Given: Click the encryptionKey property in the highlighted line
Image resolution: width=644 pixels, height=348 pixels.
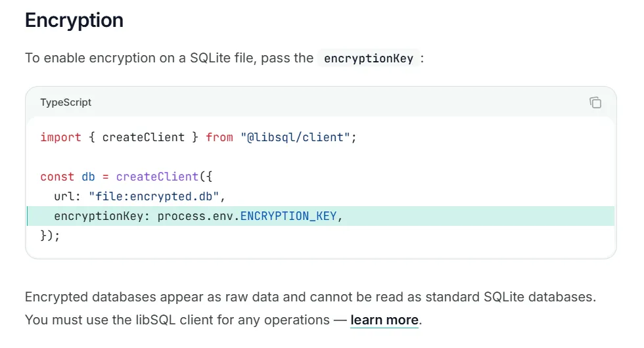Looking at the screenshot, I should pos(102,216).
